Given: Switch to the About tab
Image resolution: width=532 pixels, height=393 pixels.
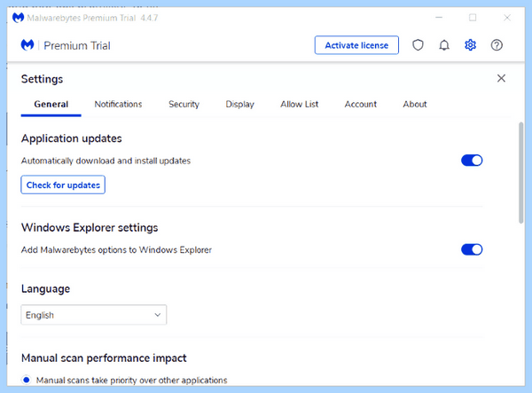Looking at the screenshot, I should [415, 104].
